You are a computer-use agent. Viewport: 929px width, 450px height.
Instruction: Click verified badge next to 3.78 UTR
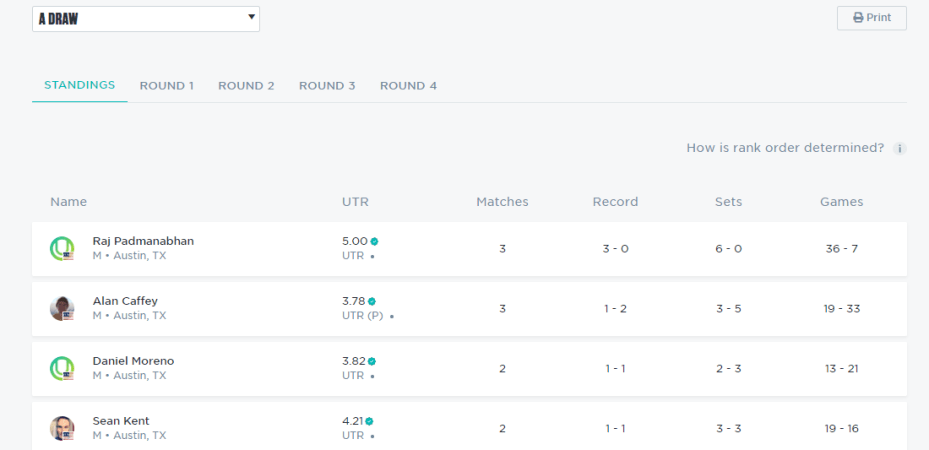click(372, 301)
